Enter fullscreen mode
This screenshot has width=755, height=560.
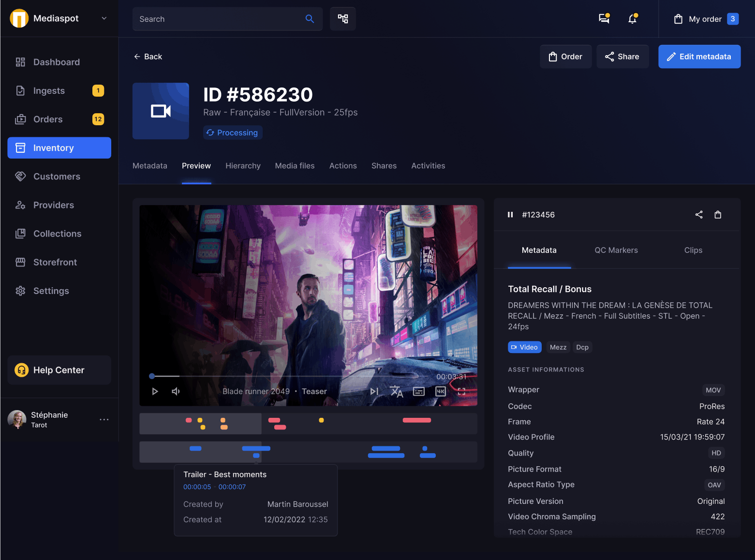pyautogui.click(x=461, y=391)
